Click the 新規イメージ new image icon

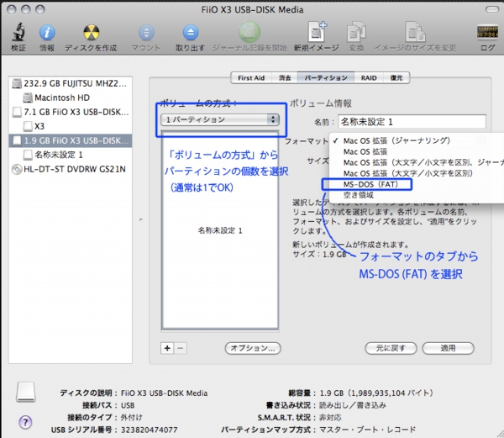(318, 34)
